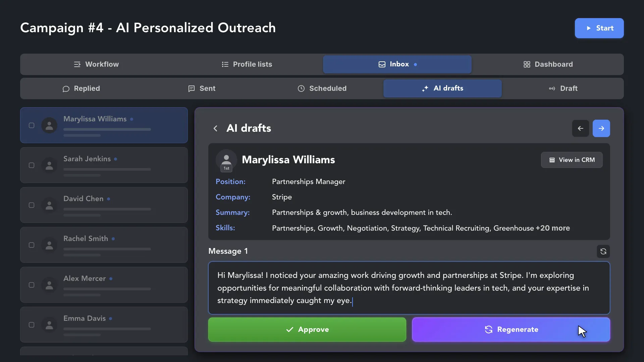The width and height of the screenshot is (644, 362).
Task: Tick the checkbox for Sarah Jenkins
Action: tap(32, 165)
